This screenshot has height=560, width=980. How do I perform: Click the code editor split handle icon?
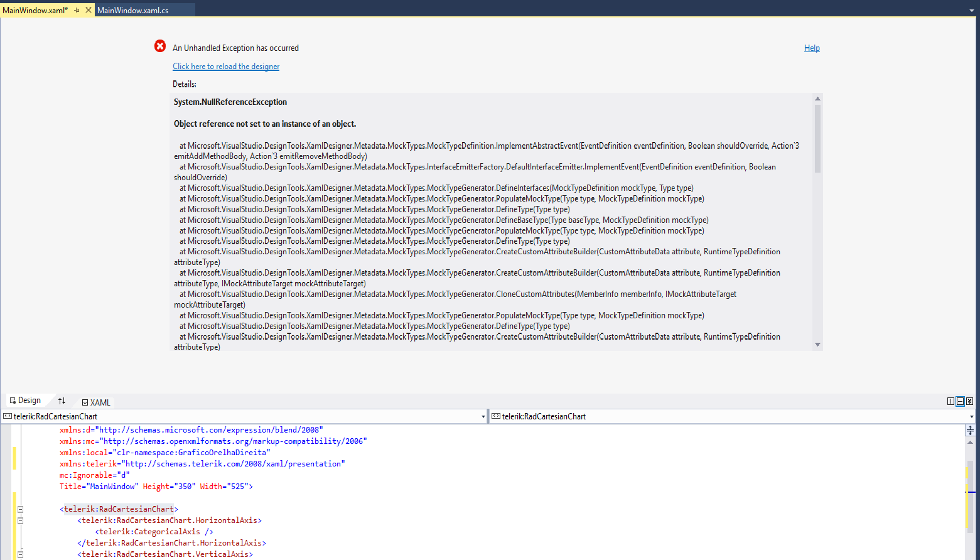point(970,430)
